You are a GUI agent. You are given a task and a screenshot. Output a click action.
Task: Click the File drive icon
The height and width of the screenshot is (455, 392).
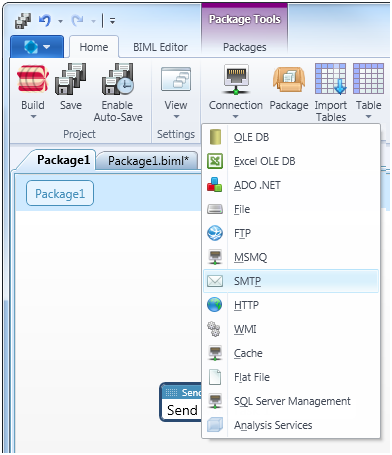[215, 209]
